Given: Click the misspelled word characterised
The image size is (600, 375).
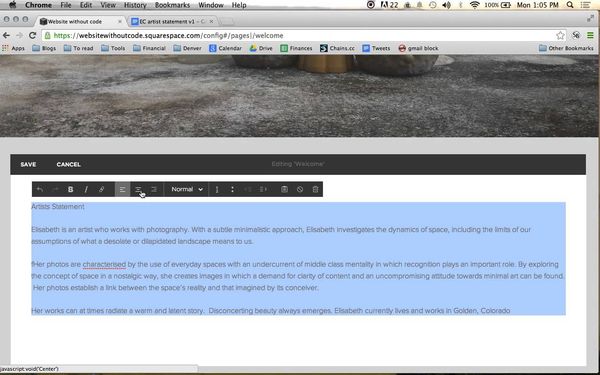Looking at the screenshot, I should click(104, 264).
